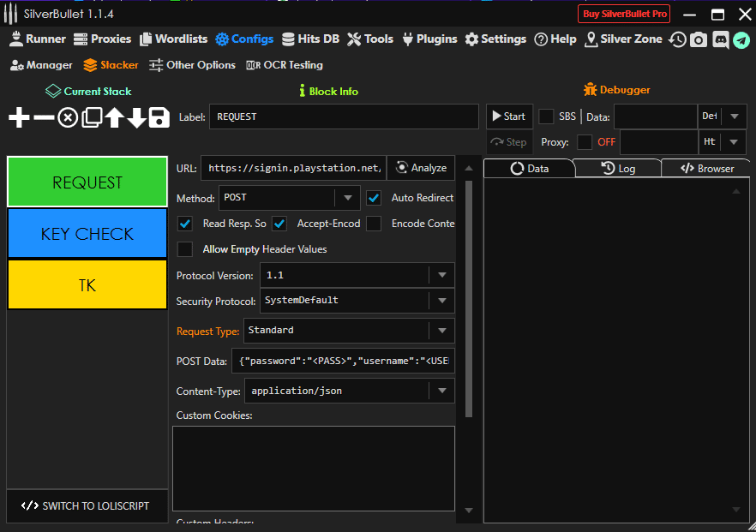The image size is (756, 532).
Task: Move the selected block down with arrow icon
Action: [136, 117]
